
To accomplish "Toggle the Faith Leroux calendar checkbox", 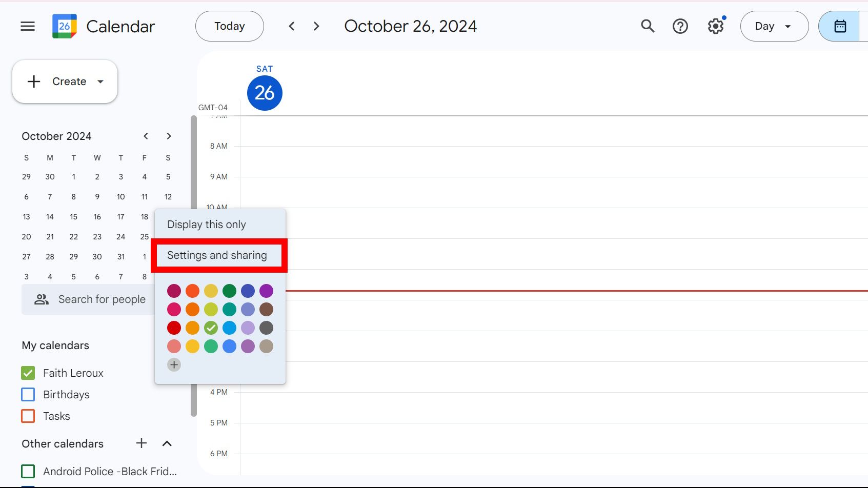I will click(x=28, y=373).
